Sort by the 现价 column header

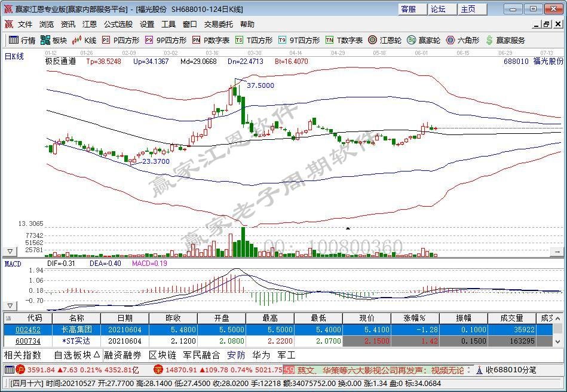pyautogui.click(x=367, y=318)
